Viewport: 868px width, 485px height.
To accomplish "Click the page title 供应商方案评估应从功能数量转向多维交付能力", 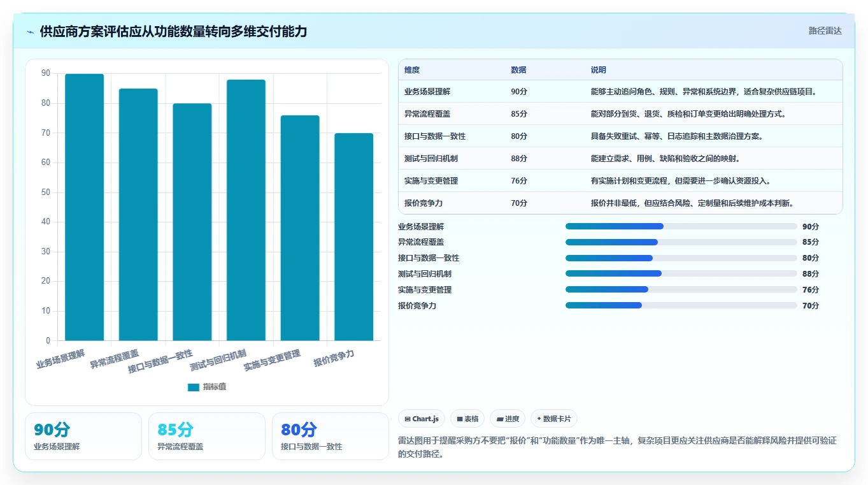I will (x=173, y=32).
